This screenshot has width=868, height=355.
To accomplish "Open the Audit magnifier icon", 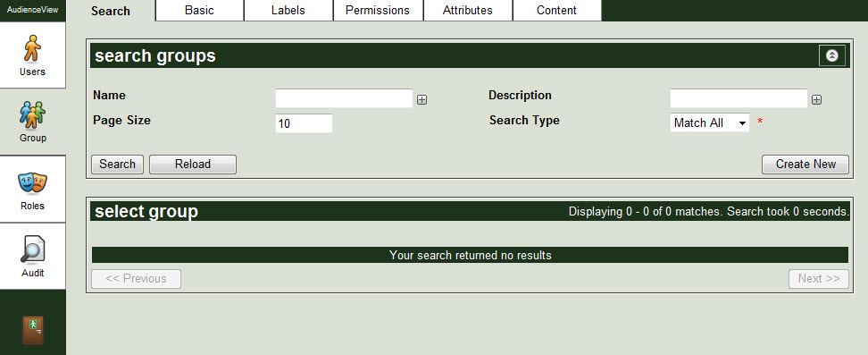I will (33, 249).
